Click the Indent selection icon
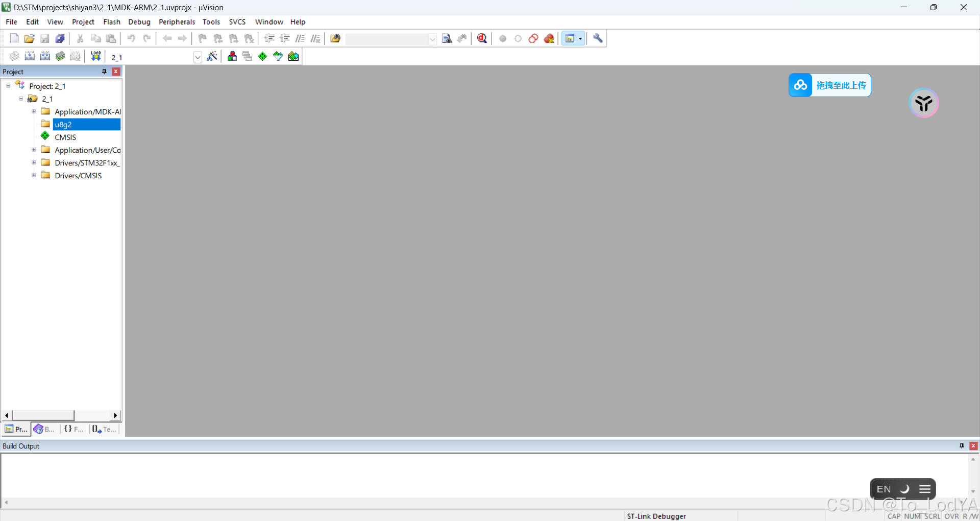980x521 pixels. [x=269, y=38]
